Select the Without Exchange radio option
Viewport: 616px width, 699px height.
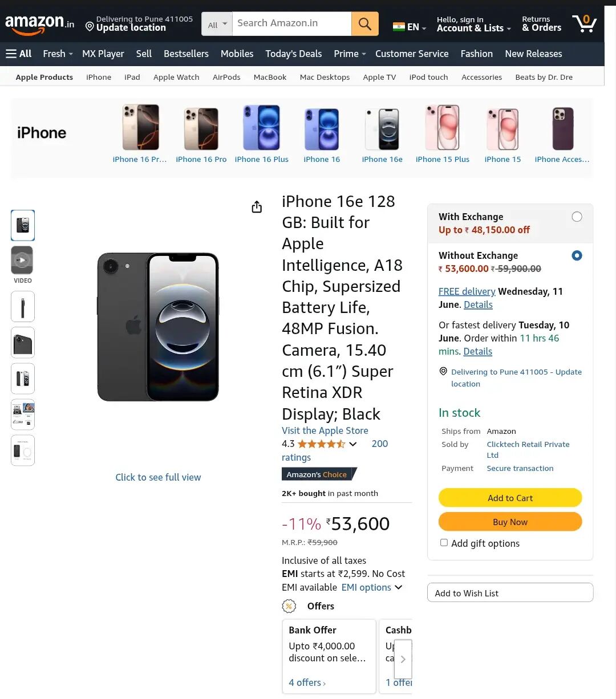pyautogui.click(x=577, y=255)
